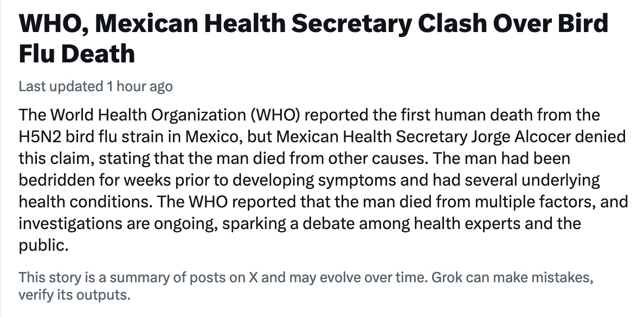Screen dimensions: 644x317
Task: Click the "Last updated 1 hour ago" timestamp
Action: coord(95,86)
